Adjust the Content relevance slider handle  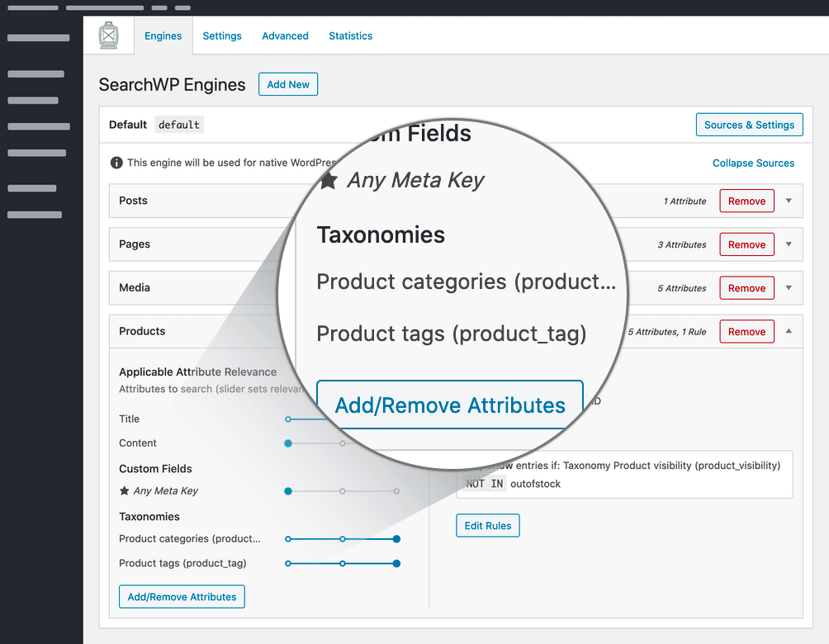coord(288,443)
